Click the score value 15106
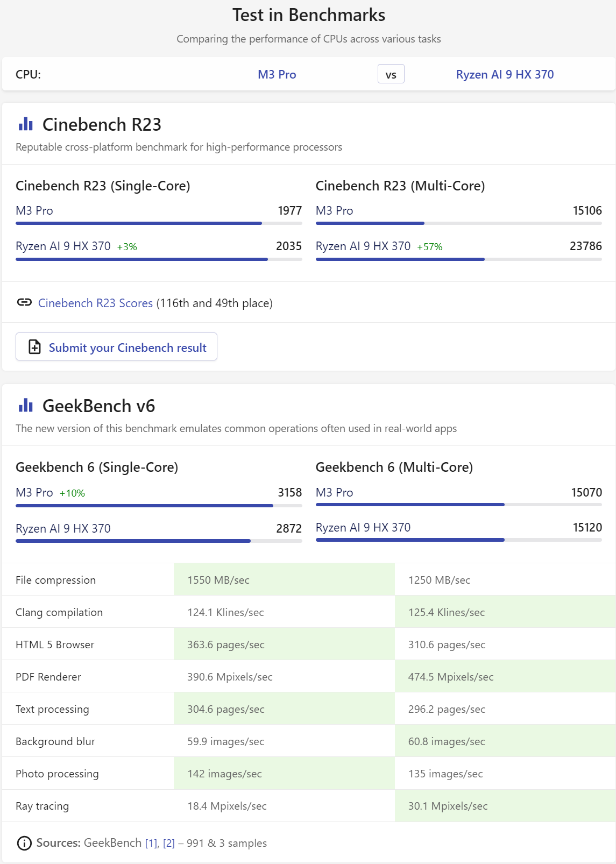616x864 pixels. pos(587,210)
